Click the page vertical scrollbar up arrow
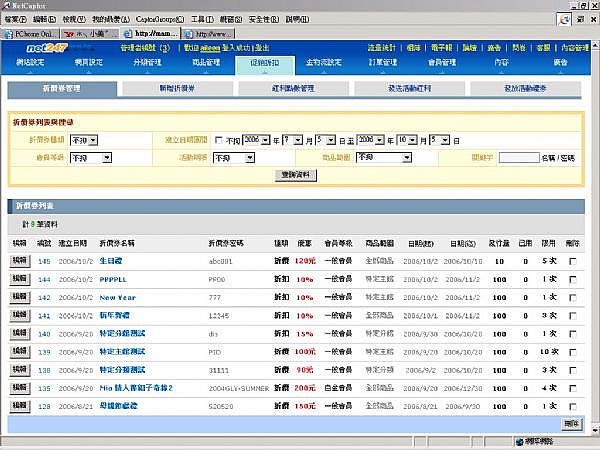 pos(595,46)
